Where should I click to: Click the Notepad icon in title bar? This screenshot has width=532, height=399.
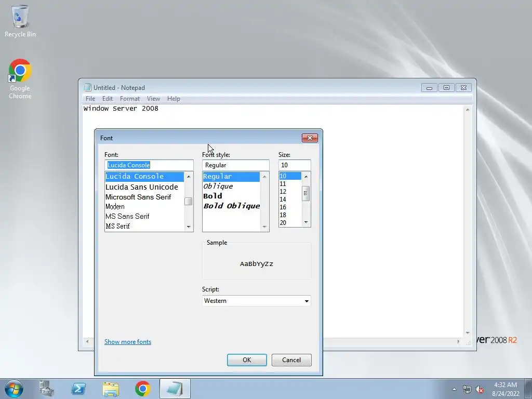87,87
